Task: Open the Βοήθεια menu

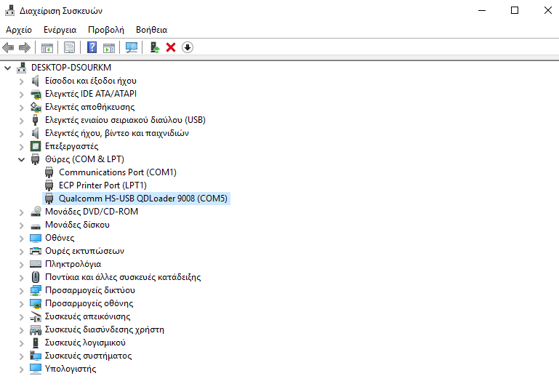Action: (151, 30)
